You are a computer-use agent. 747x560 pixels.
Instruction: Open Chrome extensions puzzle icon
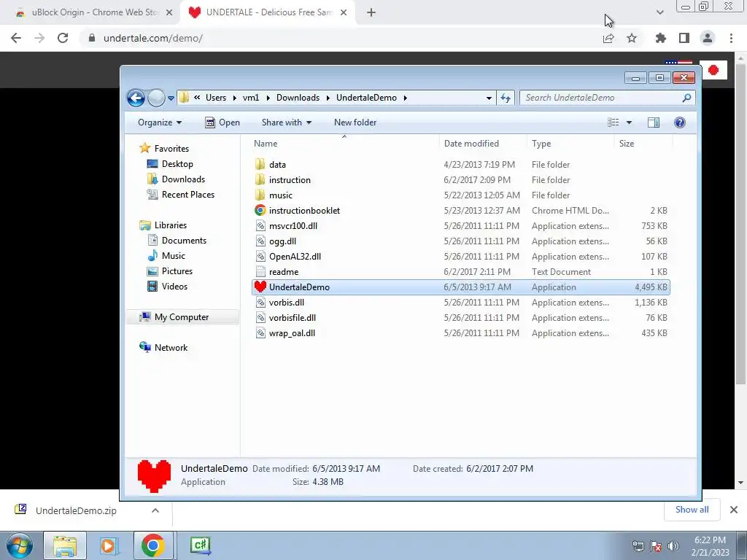[x=660, y=38]
